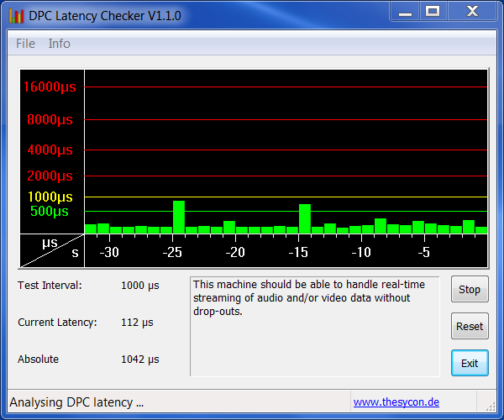
Task: Click the -30 time axis label
Action: [109, 252]
